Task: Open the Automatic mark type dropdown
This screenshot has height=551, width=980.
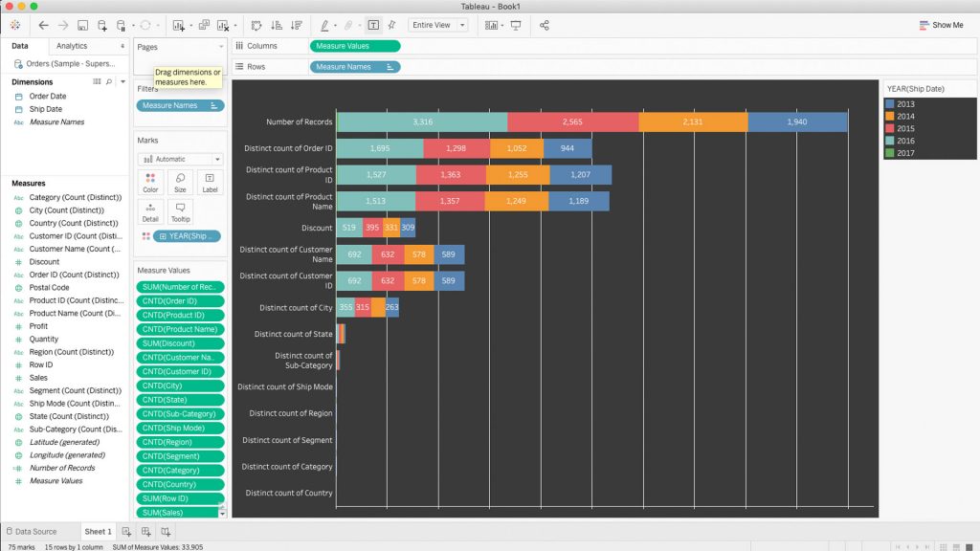Action: point(180,160)
